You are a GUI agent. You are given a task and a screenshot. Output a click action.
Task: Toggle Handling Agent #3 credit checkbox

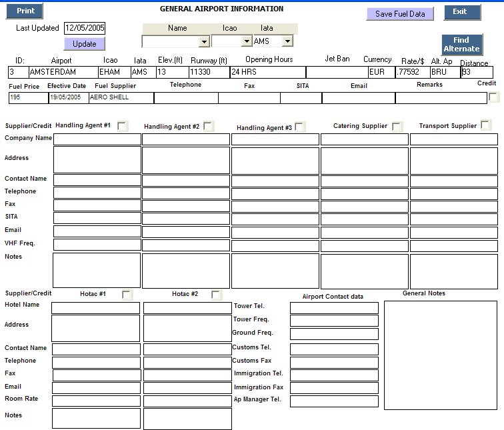299,127
